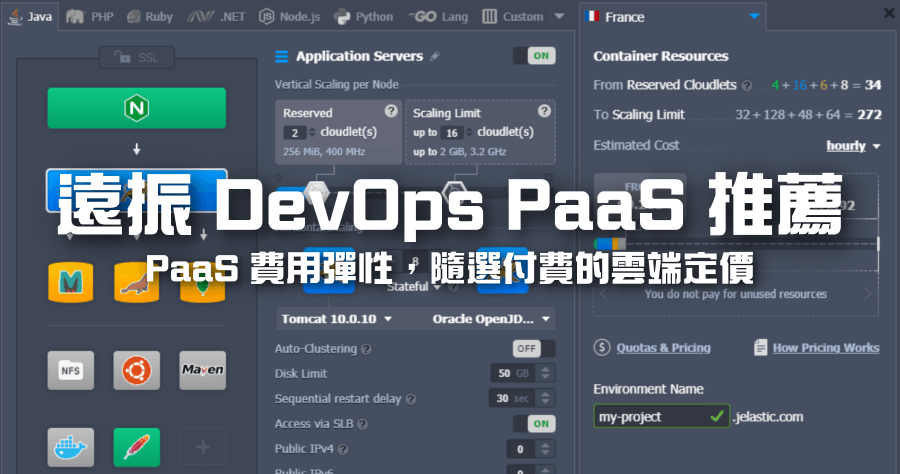Screen dimensions: 900x474
Task: Click the Reserved cloudlets value field
Action: coord(295,133)
